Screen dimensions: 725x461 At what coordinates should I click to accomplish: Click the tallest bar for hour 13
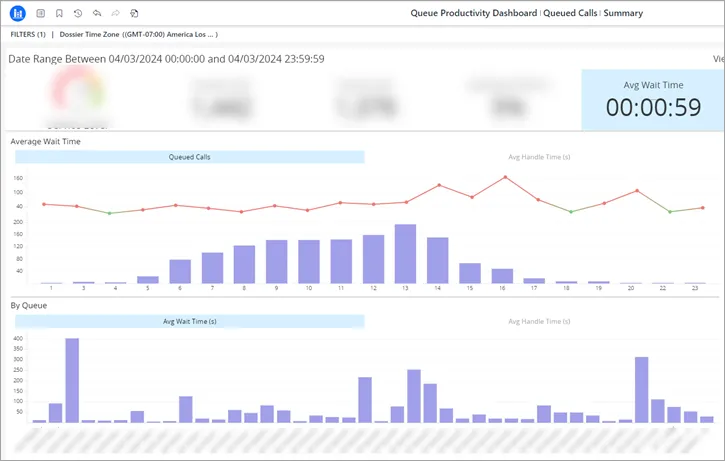coord(405,254)
